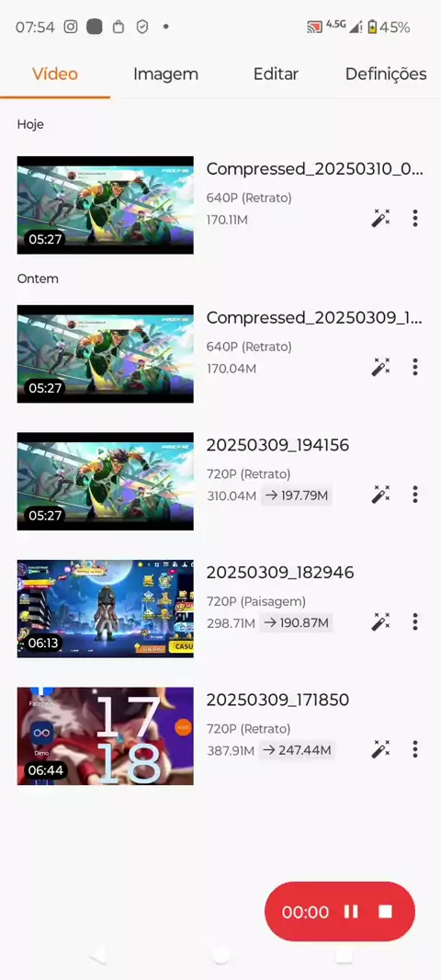The height and width of the screenshot is (980, 441).
Task: Tap the 247.44M compressed size label
Action: point(298,750)
